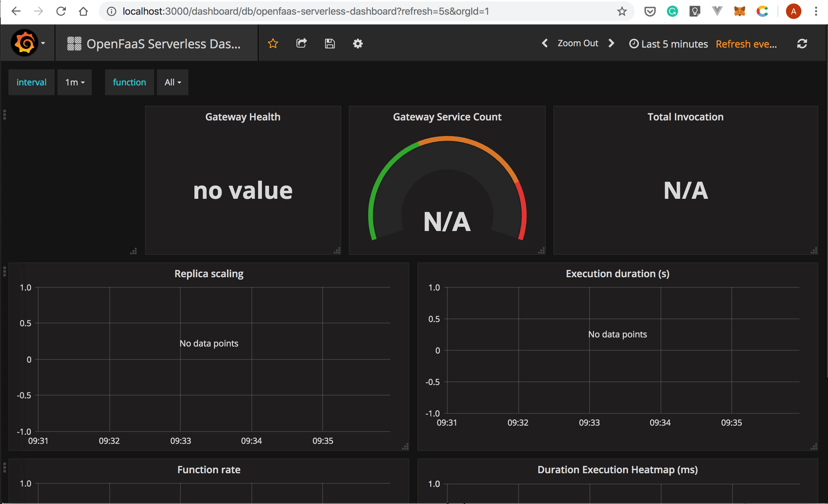Open the Chrome profile avatar A
This screenshot has height=504, width=828.
coord(793,12)
